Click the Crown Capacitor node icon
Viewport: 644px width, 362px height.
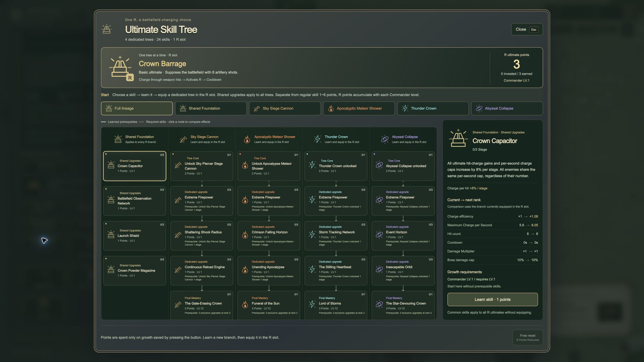click(x=111, y=165)
